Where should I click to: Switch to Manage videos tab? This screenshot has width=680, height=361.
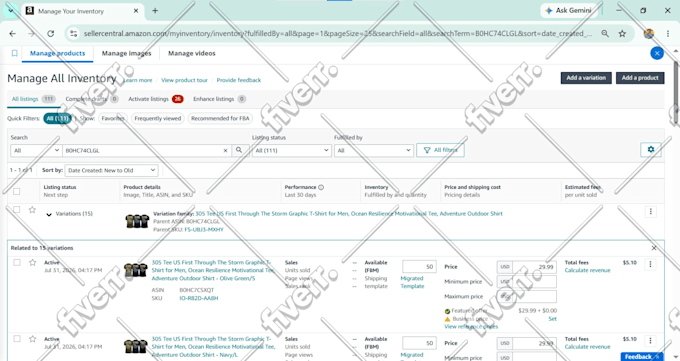[x=192, y=53]
